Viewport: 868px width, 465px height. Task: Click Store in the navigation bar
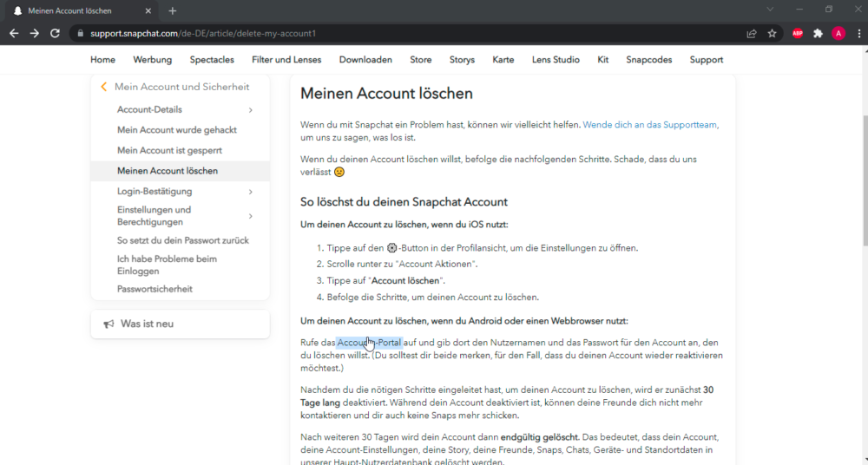421,60
